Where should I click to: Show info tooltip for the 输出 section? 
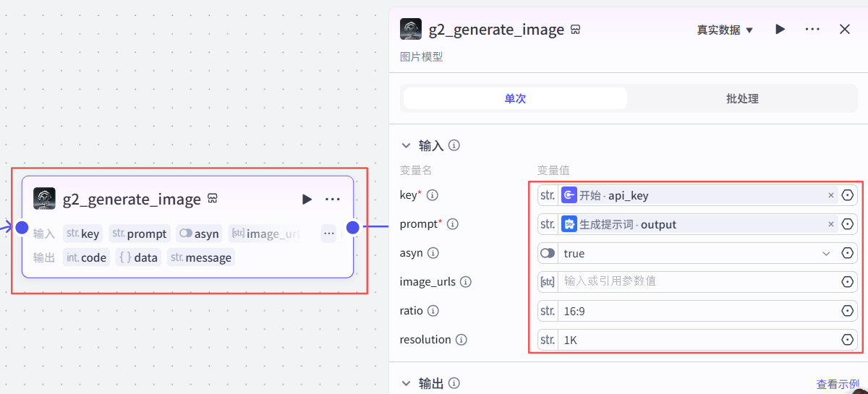454,384
